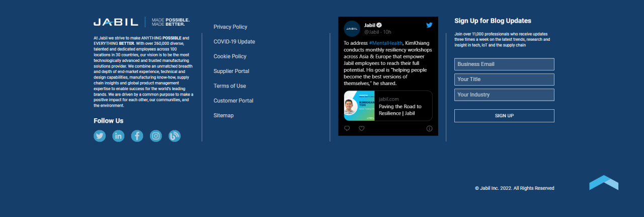Focus the Business Email field

[504, 64]
